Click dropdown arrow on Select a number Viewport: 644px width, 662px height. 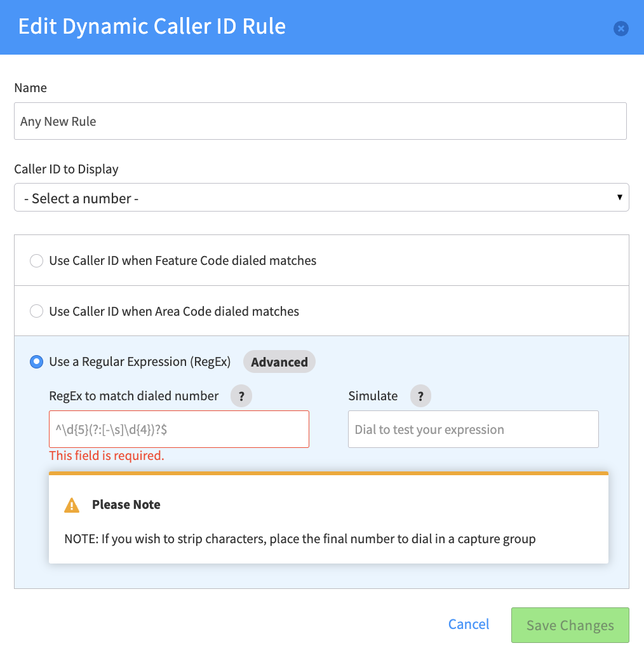(619, 197)
